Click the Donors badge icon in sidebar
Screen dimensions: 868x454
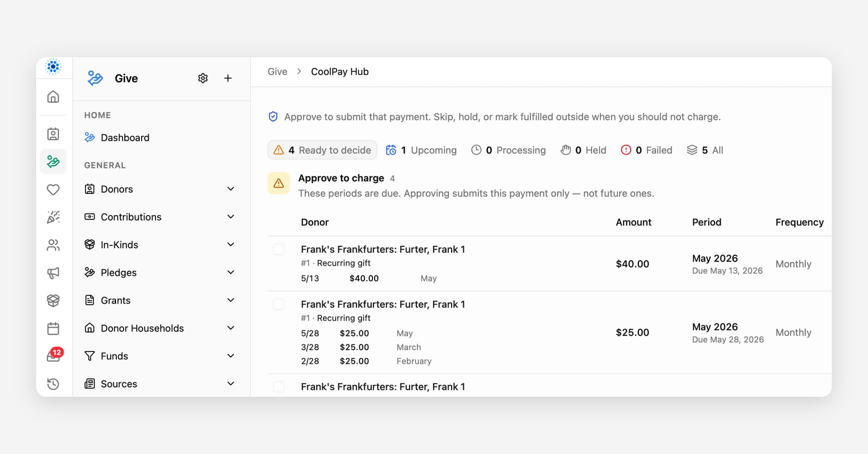(x=90, y=189)
